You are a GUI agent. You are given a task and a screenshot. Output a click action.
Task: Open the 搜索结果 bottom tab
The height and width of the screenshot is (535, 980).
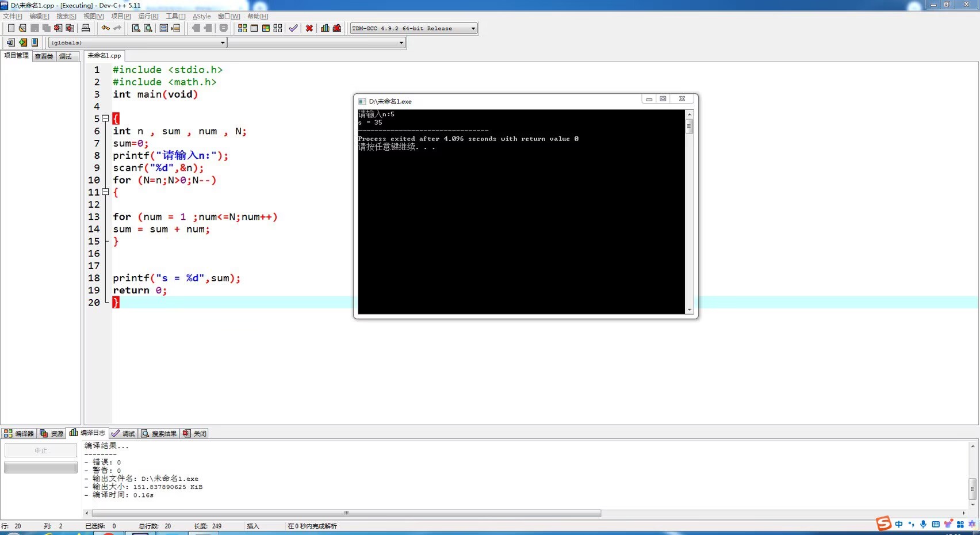(x=159, y=433)
